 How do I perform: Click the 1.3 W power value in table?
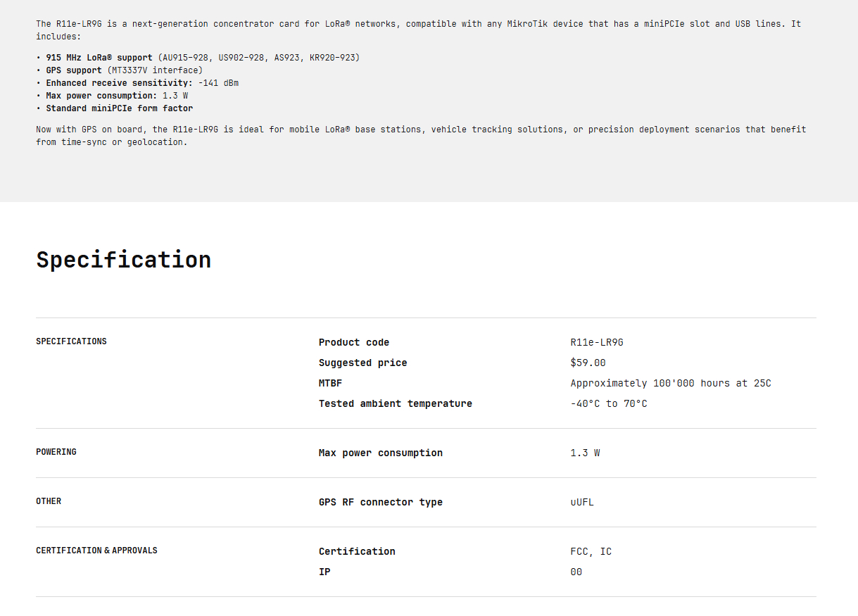click(x=585, y=453)
